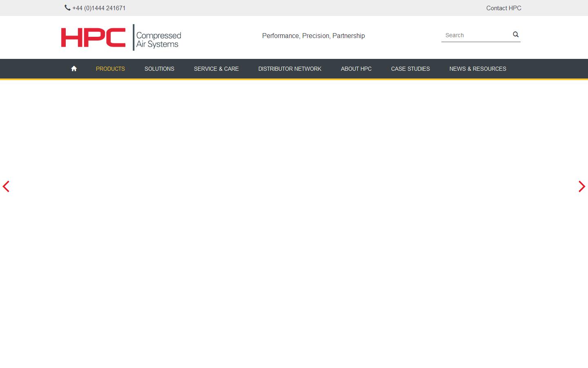The width and height of the screenshot is (588, 368).
Task: Click inside the Search input field
Action: point(474,35)
